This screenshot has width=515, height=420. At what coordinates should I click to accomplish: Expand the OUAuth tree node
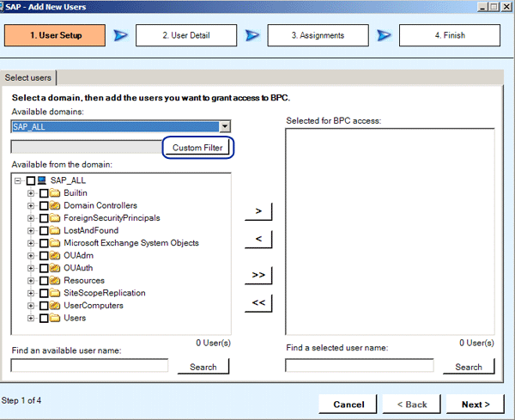(31, 268)
